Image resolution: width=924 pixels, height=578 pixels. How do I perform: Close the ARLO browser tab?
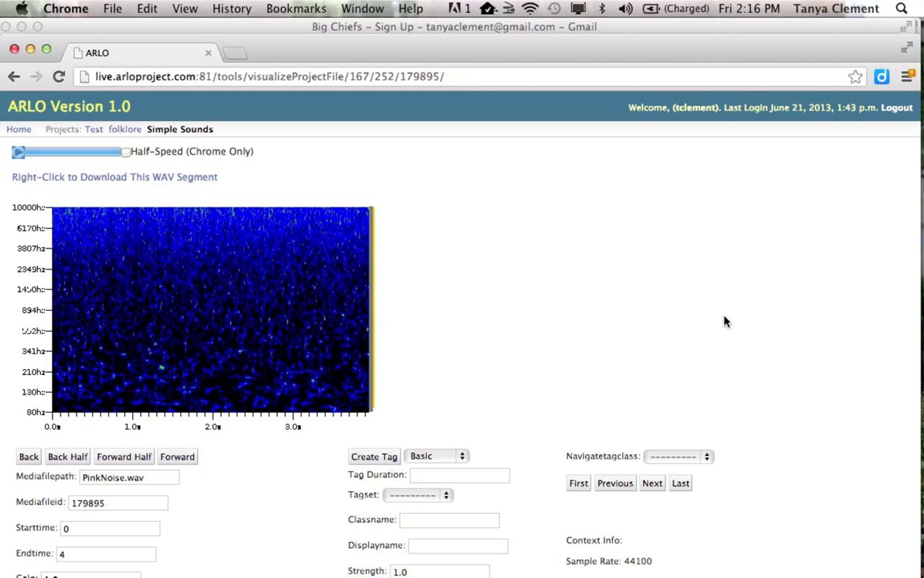(208, 53)
